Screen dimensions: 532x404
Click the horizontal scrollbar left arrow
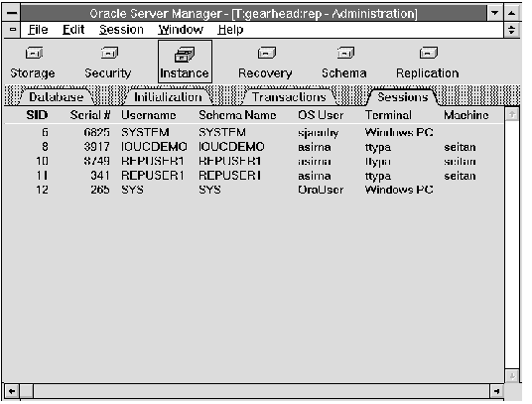click(x=12, y=391)
